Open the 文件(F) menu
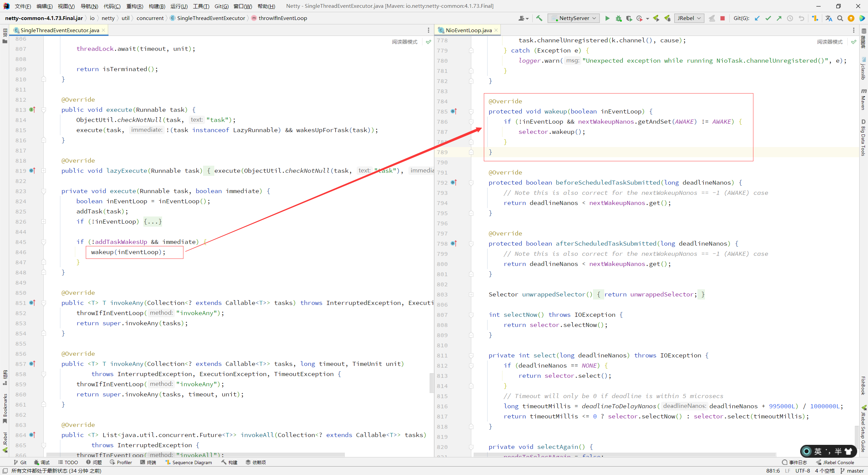This screenshot has width=868, height=475. coord(23,6)
